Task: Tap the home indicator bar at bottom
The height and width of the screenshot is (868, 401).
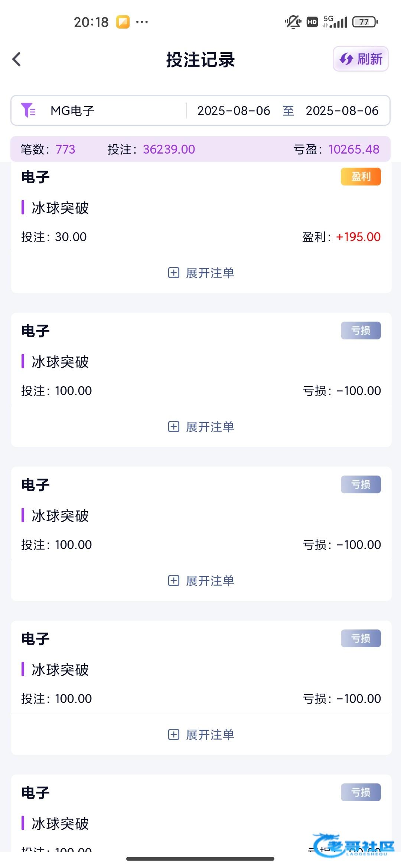Action: 200,859
